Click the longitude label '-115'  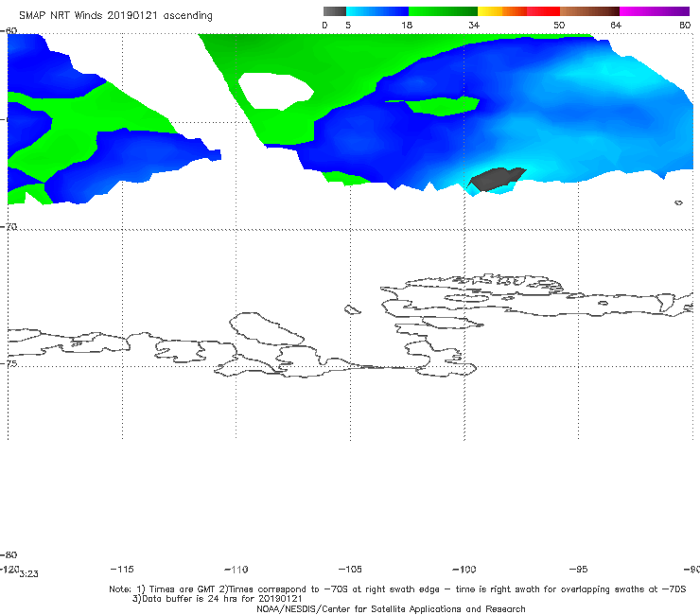click(x=122, y=569)
